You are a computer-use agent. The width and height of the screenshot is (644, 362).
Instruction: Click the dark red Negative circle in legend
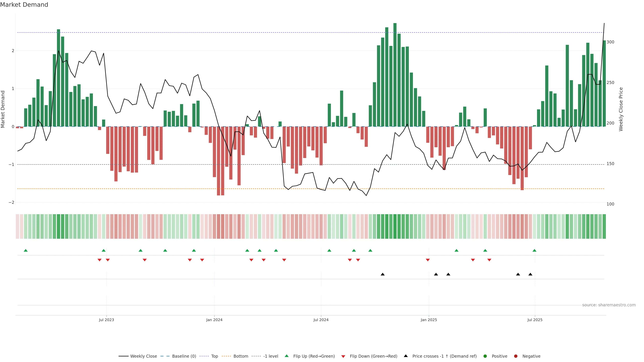[516, 356]
